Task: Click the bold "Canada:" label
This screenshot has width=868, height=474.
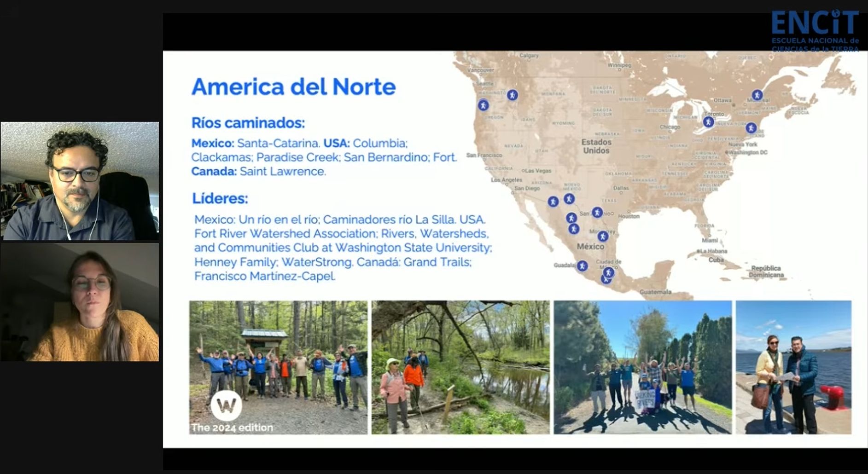Action: (214, 171)
